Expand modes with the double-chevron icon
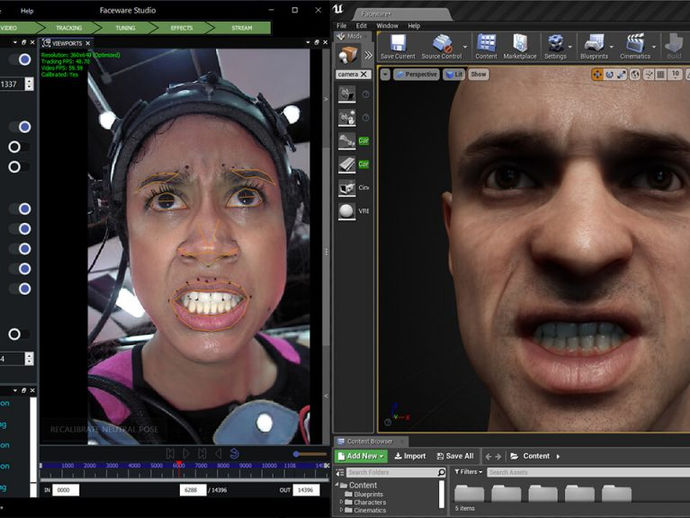This screenshot has height=518, width=690. click(x=368, y=55)
